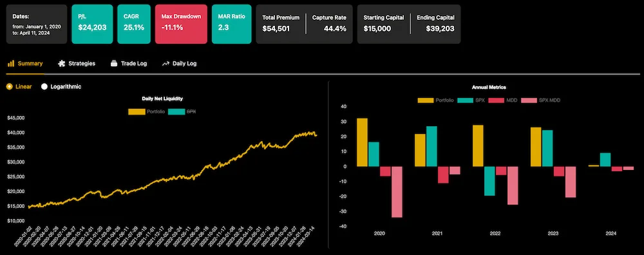Click the 2020 SPX MDD bar

pyautogui.click(x=397, y=192)
